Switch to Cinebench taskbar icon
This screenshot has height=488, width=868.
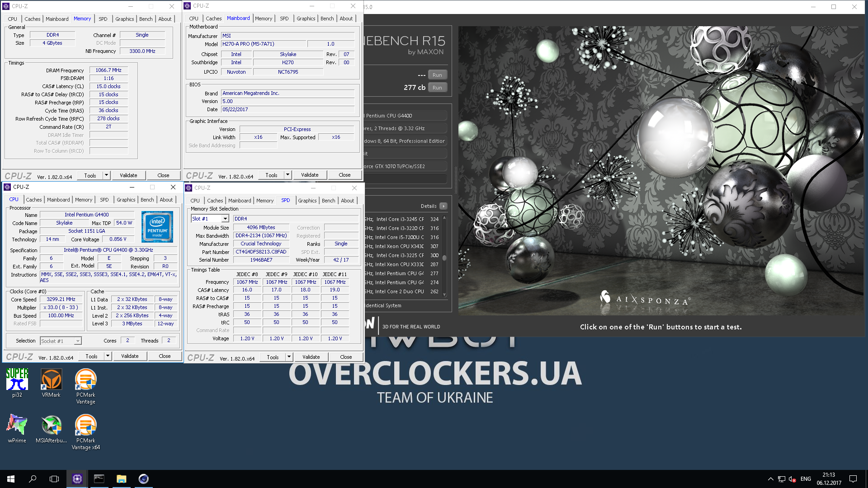coord(143,479)
